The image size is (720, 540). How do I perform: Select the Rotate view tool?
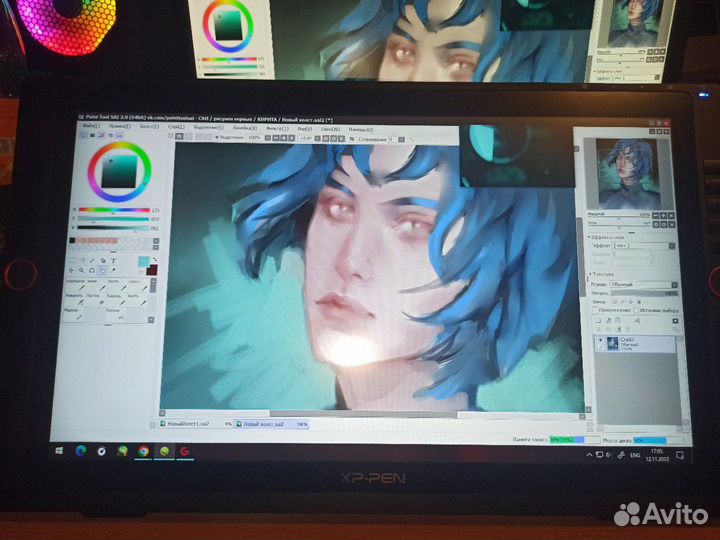92,270
